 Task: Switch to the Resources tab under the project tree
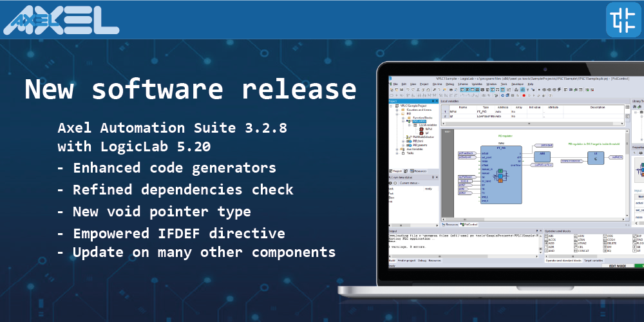(419, 171)
